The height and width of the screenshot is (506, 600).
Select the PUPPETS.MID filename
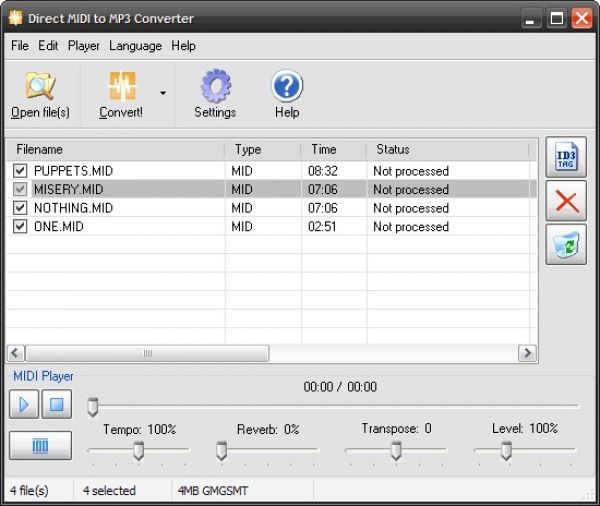pos(73,171)
